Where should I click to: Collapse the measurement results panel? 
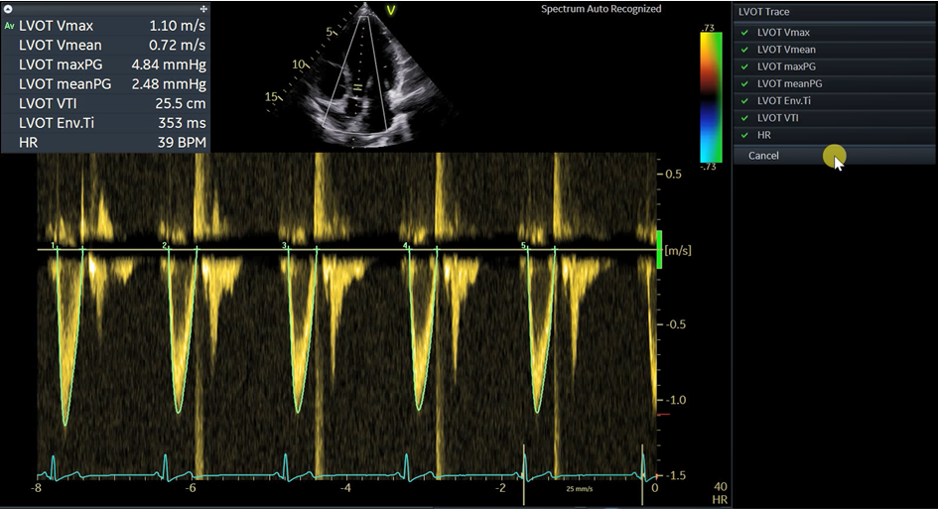pyautogui.click(x=8, y=8)
